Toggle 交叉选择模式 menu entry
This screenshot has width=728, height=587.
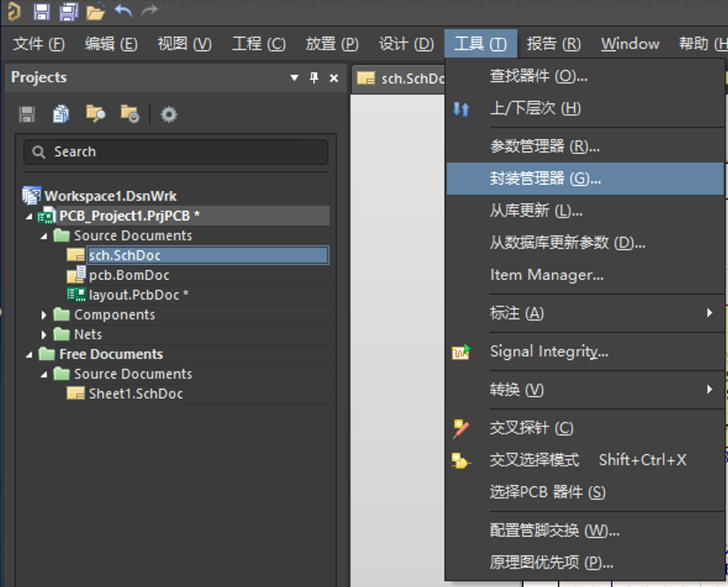[x=585, y=460]
